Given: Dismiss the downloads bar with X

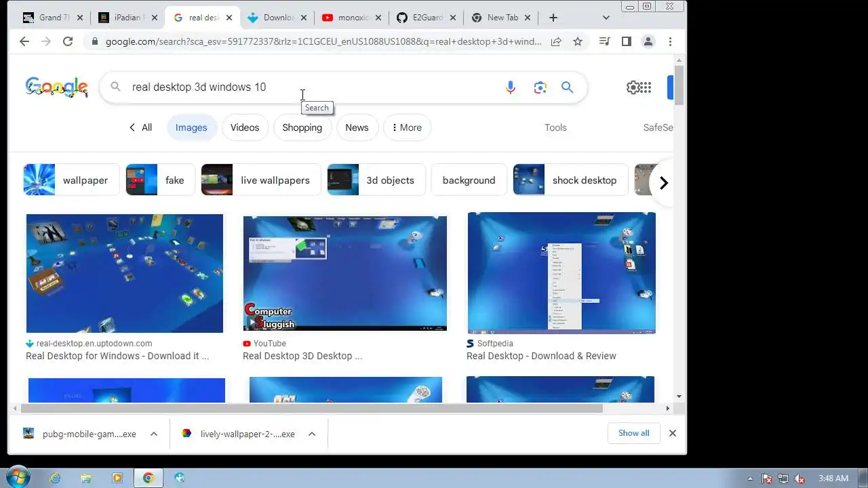Looking at the screenshot, I should tap(673, 433).
